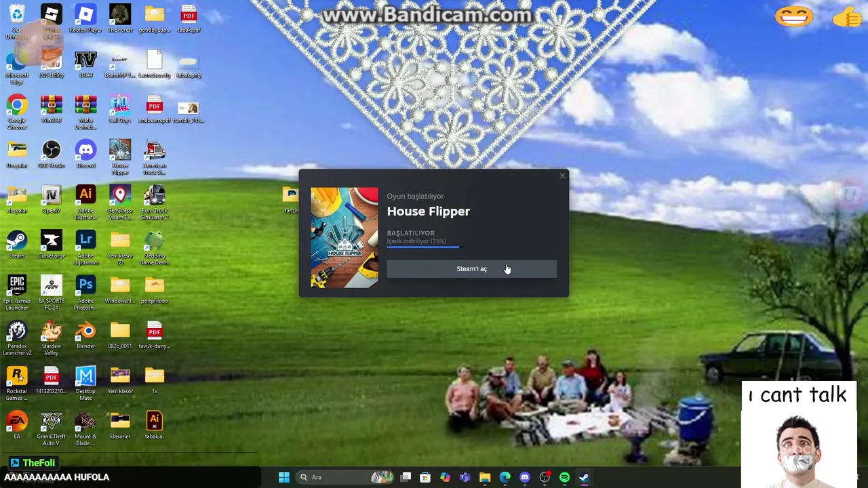Select the tabak.ai Illustrator file
This screenshot has height=488, width=868.
tap(155, 426)
